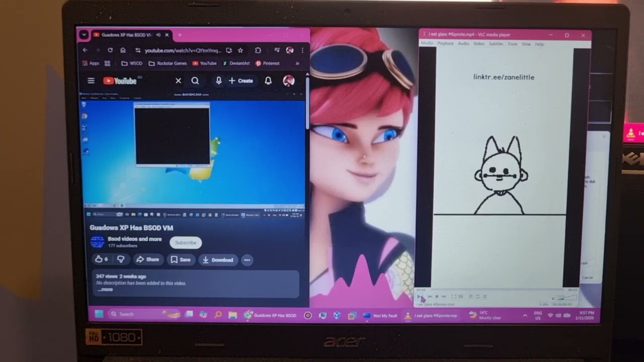This screenshot has width=644, height=362.
Task: Open VLC Video menu
Action: click(x=479, y=44)
